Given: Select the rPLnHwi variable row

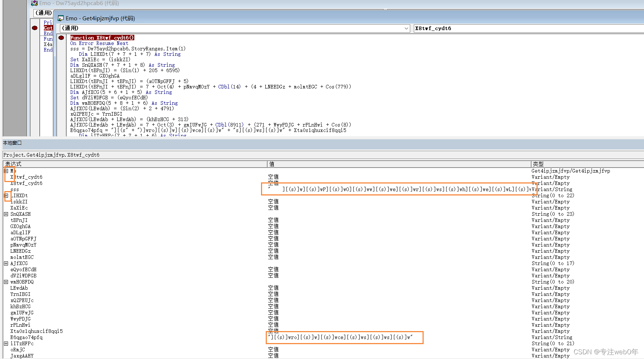Looking at the screenshot, I should point(323,325).
